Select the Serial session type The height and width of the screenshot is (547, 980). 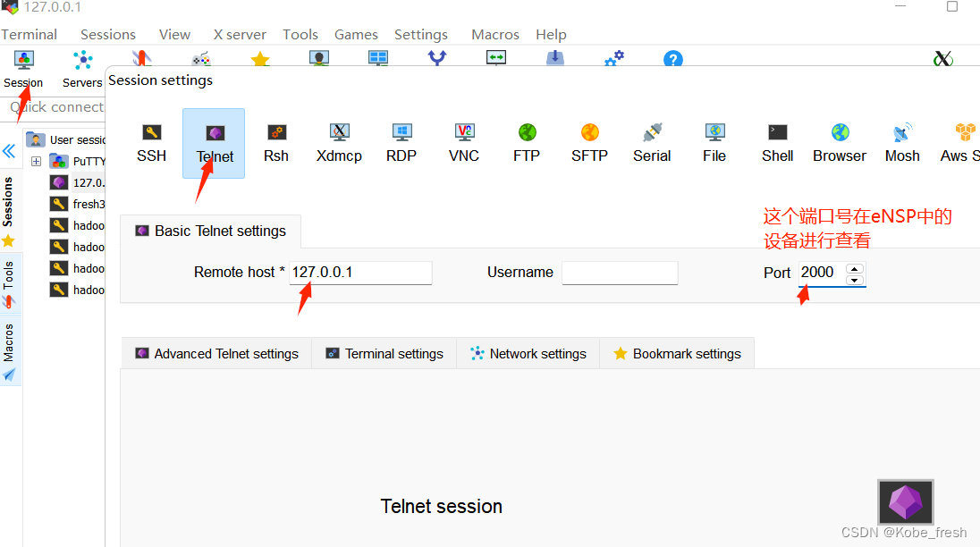click(x=652, y=144)
